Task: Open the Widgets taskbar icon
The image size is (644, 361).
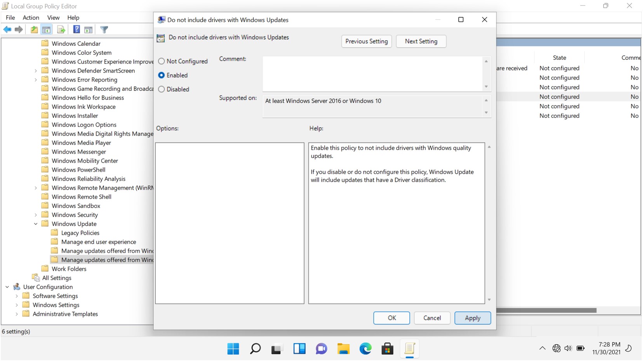Action: click(x=299, y=349)
